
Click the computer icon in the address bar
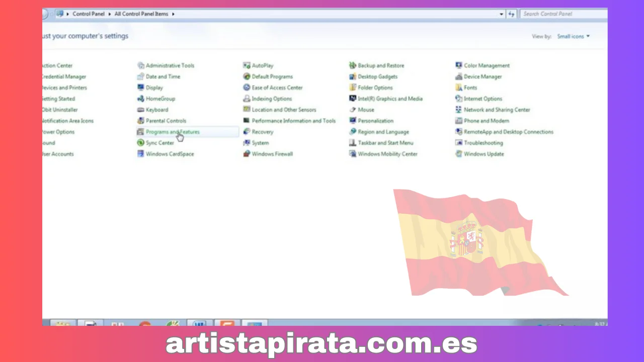(x=60, y=14)
